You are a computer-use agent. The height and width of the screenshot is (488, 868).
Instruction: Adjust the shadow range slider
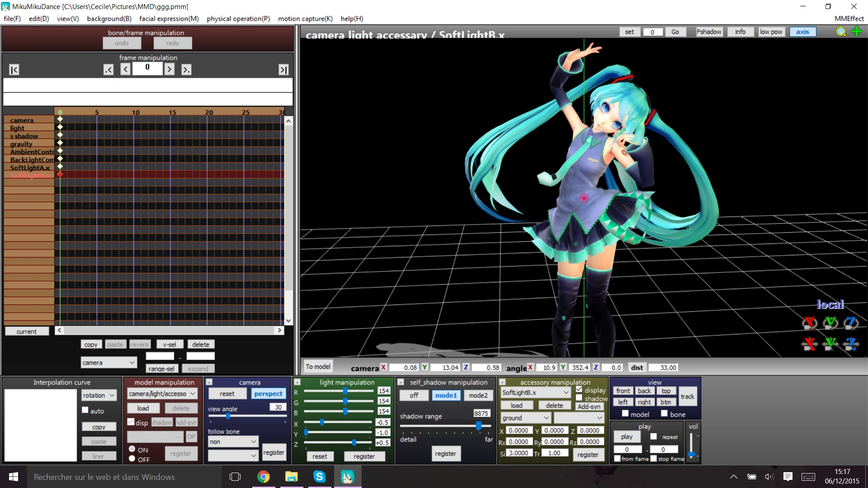coord(478,426)
